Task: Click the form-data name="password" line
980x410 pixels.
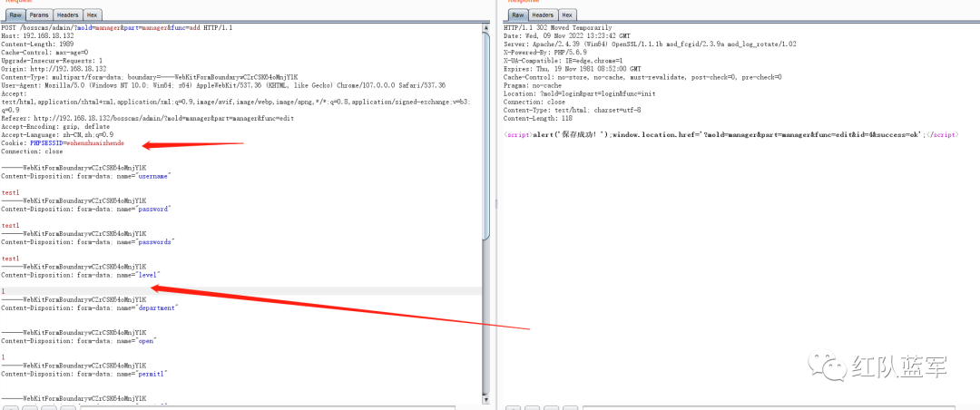Action: tap(85, 209)
